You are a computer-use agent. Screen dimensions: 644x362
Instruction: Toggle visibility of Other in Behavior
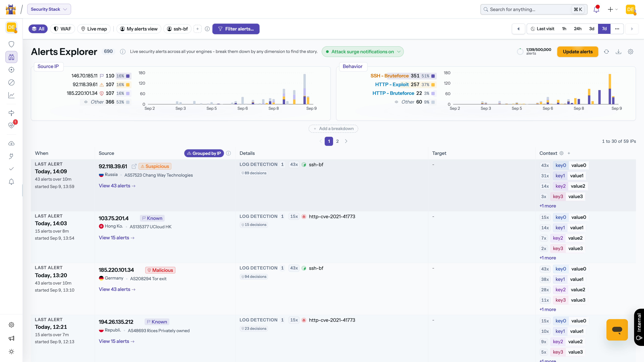[x=396, y=102]
